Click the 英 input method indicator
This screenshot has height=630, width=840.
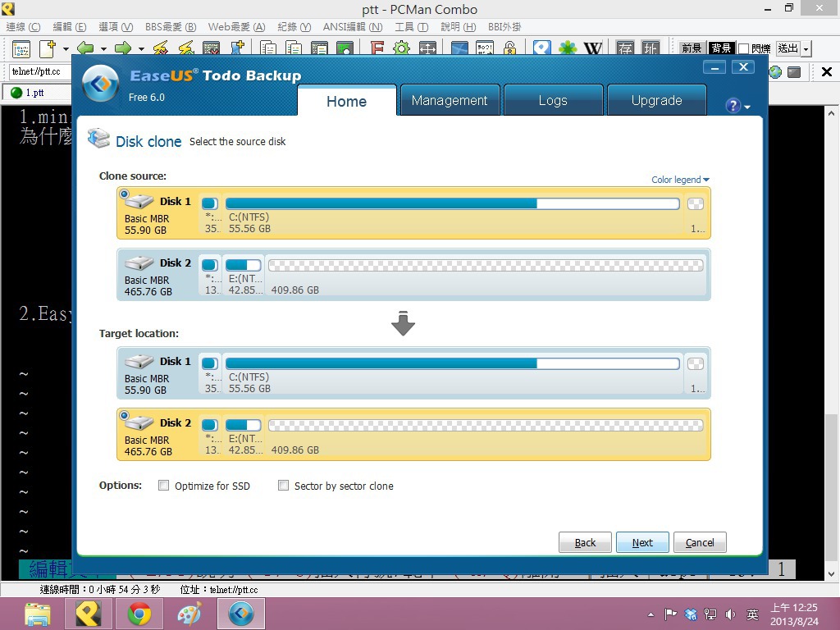pos(753,614)
